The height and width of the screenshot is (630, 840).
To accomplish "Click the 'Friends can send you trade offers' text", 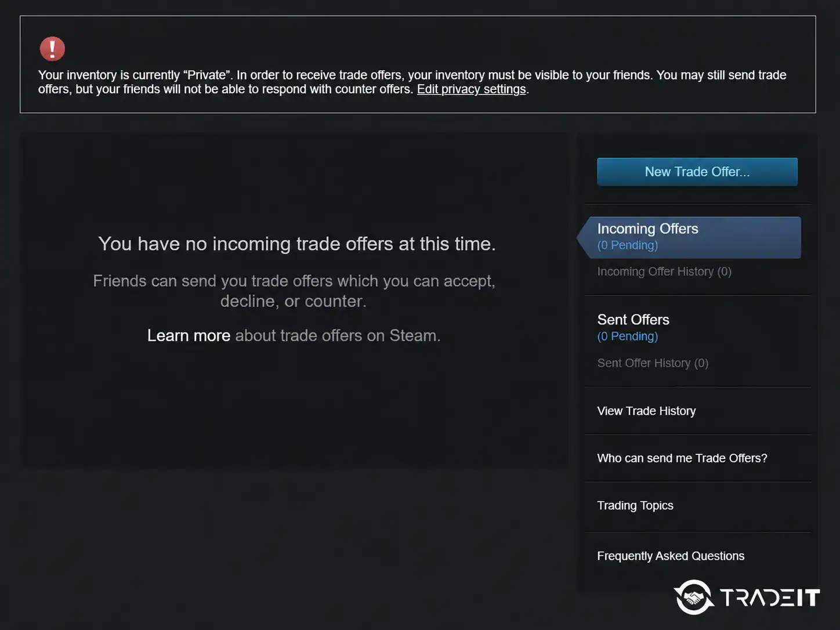I will click(294, 291).
